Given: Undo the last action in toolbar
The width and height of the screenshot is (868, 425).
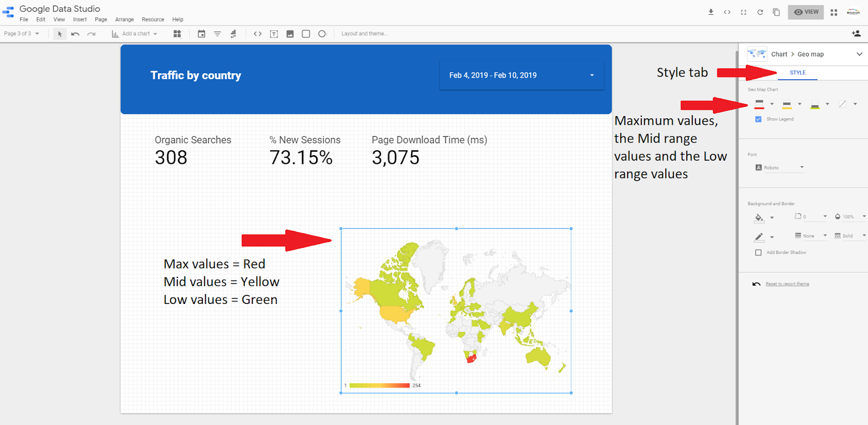Looking at the screenshot, I should (x=75, y=34).
